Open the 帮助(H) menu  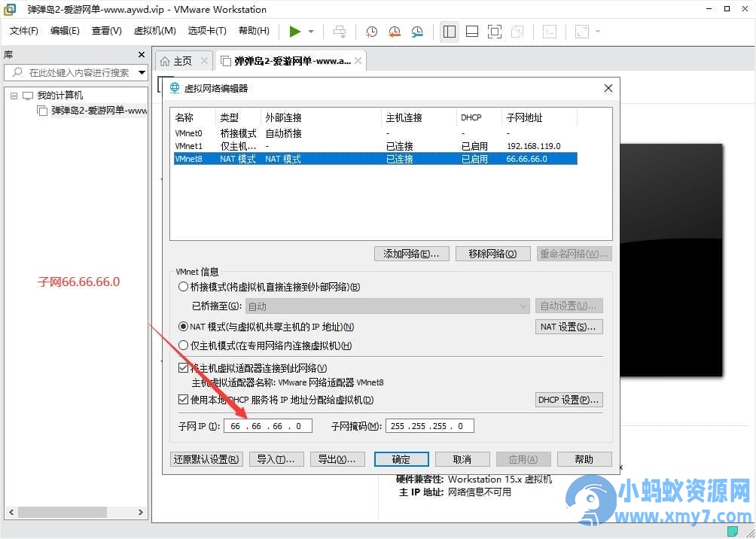pos(254,31)
